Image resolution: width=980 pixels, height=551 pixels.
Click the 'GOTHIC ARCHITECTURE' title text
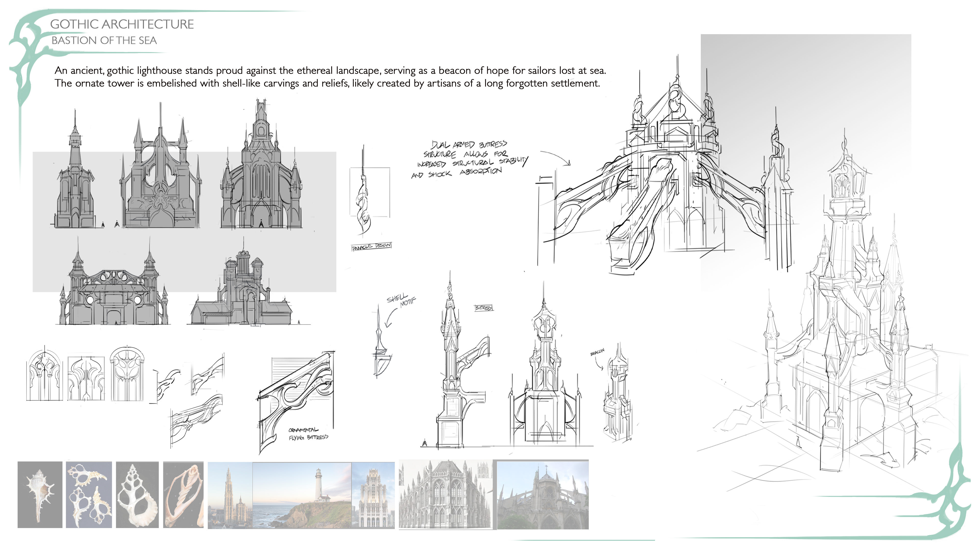click(x=122, y=24)
